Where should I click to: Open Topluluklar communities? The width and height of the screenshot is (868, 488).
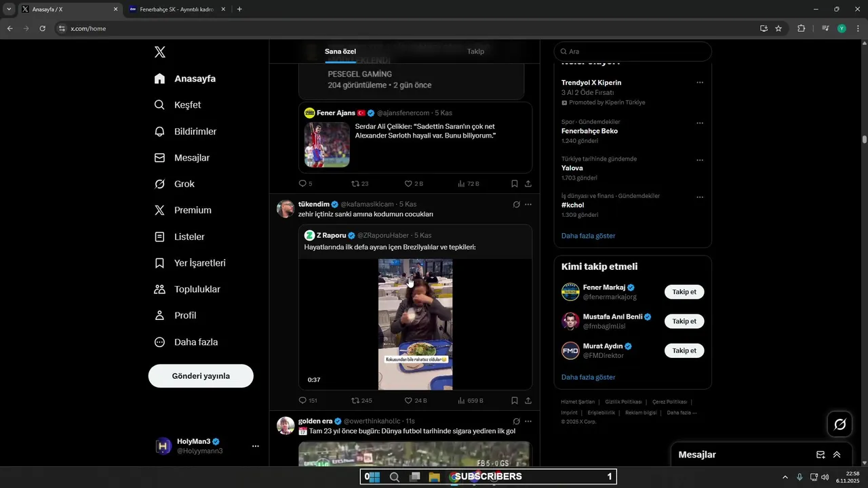(x=187, y=289)
